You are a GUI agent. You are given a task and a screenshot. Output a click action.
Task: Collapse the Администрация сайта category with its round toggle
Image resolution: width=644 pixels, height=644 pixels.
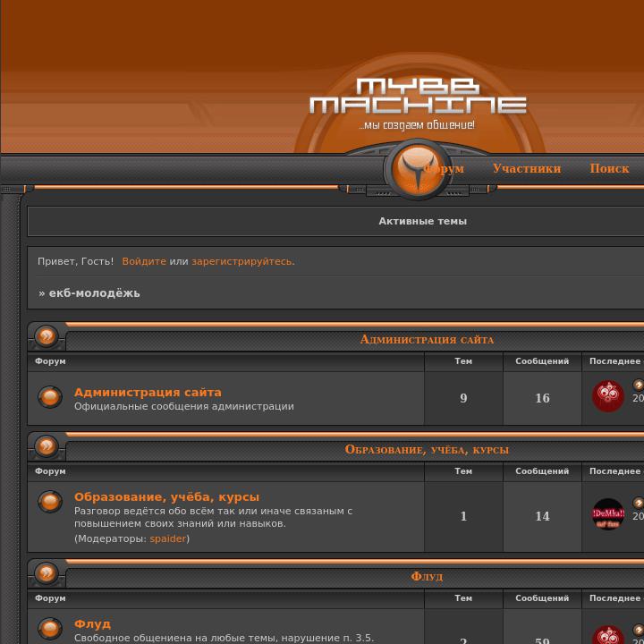coord(47,336)
